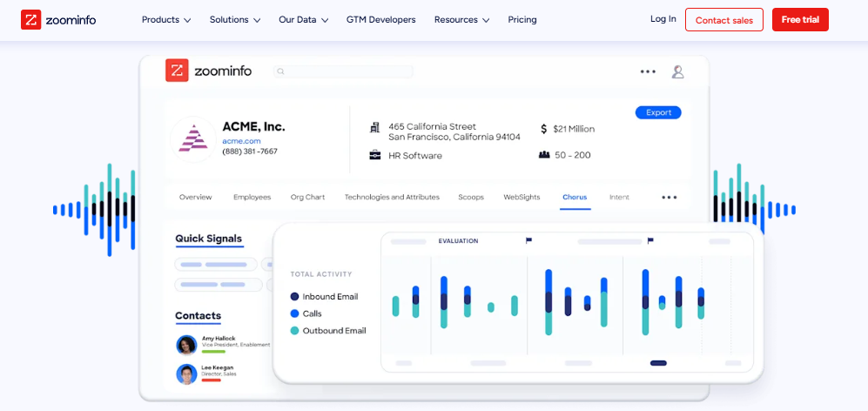This screenshot has height=411, width=868.
Task: Click the Contact sales button
Action: (x=724, y=20)
